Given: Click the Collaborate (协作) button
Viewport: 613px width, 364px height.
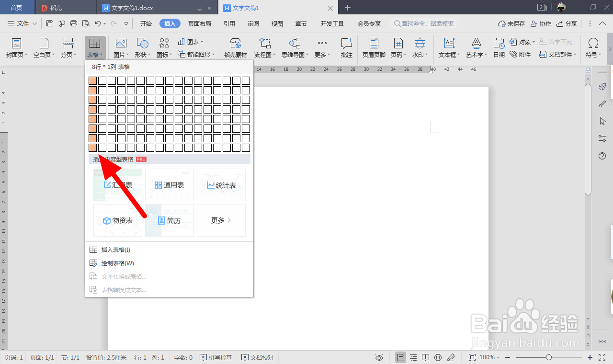Looking at the screenshot, I should (541, 23).
